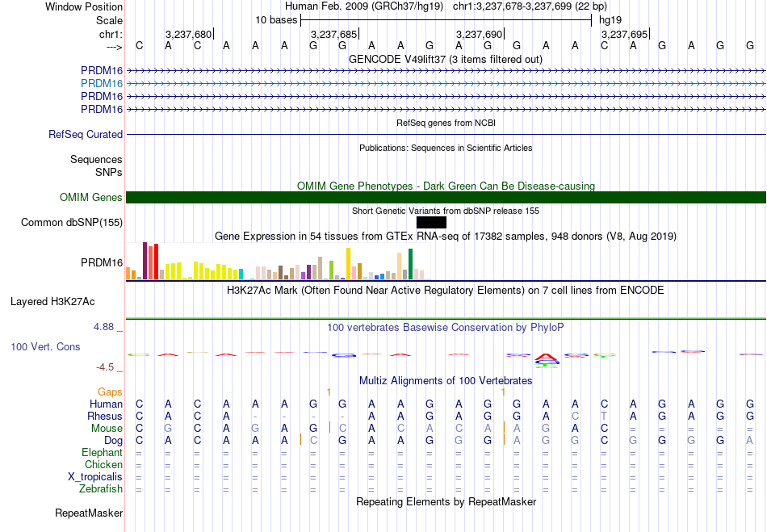Click the chr1:3,237,678-3,237,699 position text
767x532 pixels.
pyautogui.click(x=530, y=6)
